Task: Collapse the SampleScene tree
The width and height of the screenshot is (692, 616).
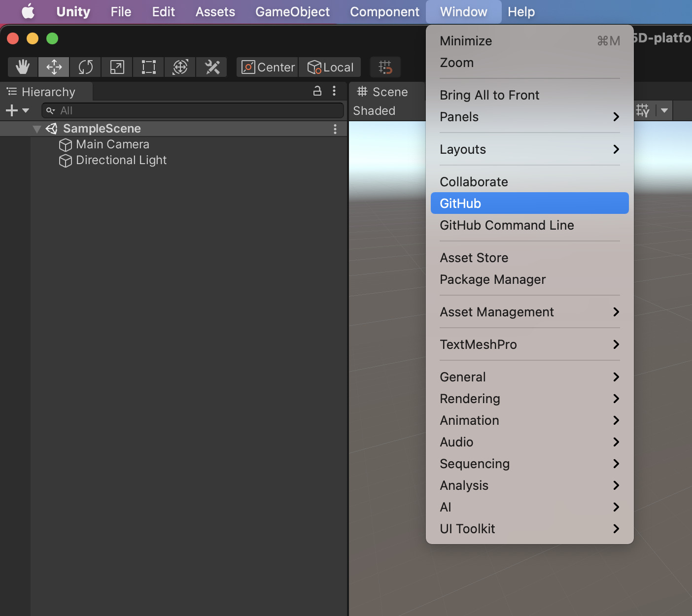Action: [36, 129]
